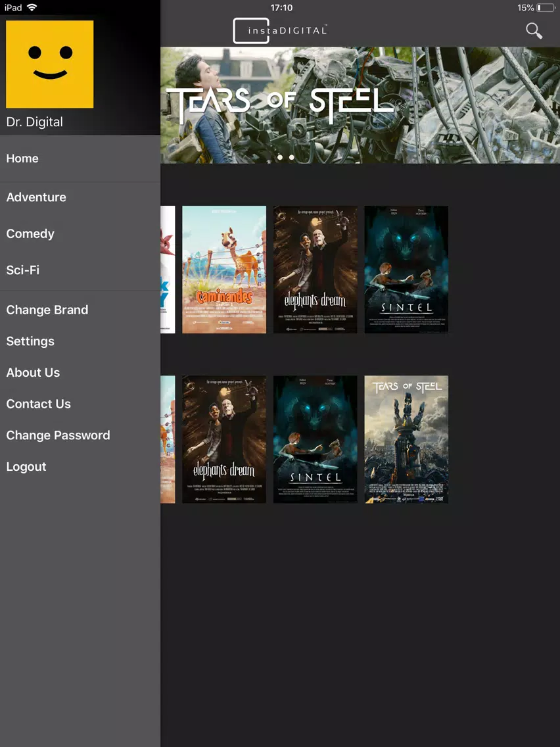Check the battery indicator in status bar
Image resolution: width=560 pixels, height=747 pixels.
pyautogui.click(x=546, y=8)
